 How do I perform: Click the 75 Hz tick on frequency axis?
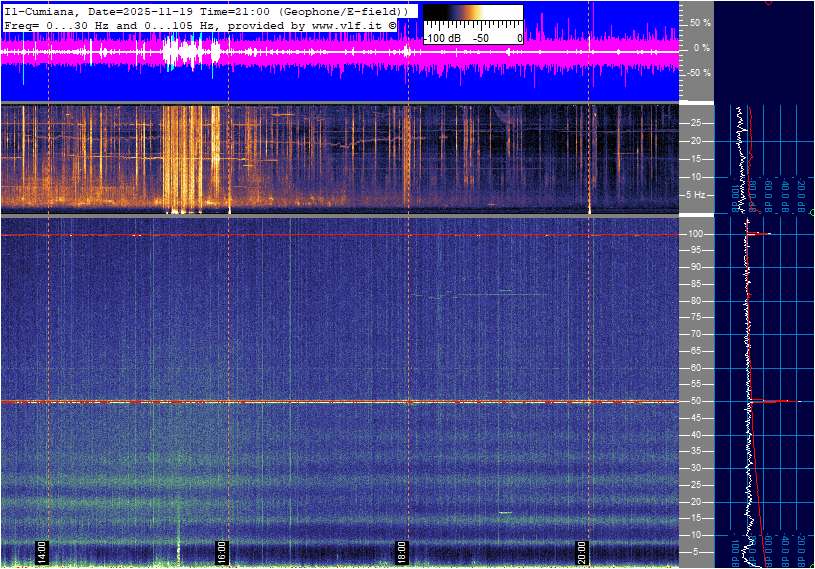[x=696, y=317]
